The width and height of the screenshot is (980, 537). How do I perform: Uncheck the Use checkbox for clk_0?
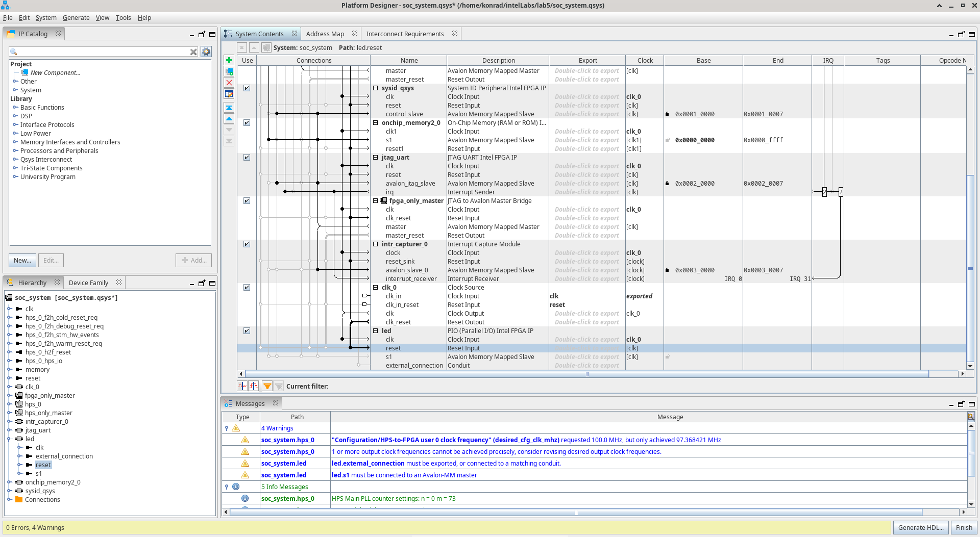click(247, 288)
